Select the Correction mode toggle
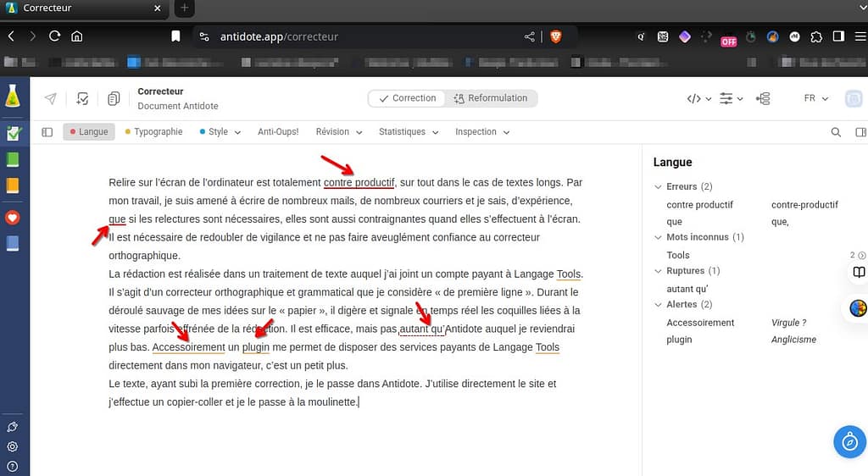The image size is (868, 476). tap(407, 98)
